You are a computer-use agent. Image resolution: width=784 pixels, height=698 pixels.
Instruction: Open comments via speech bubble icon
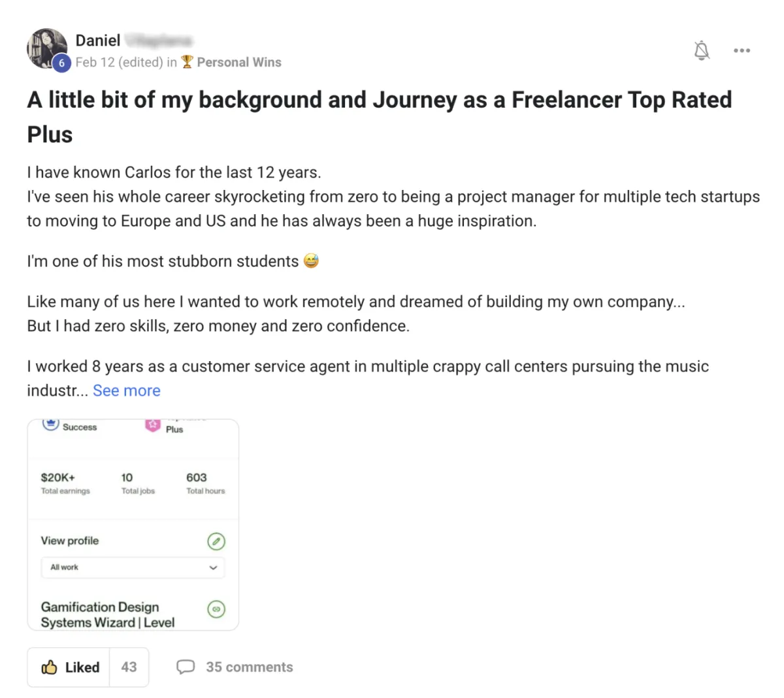coord(186,667)
